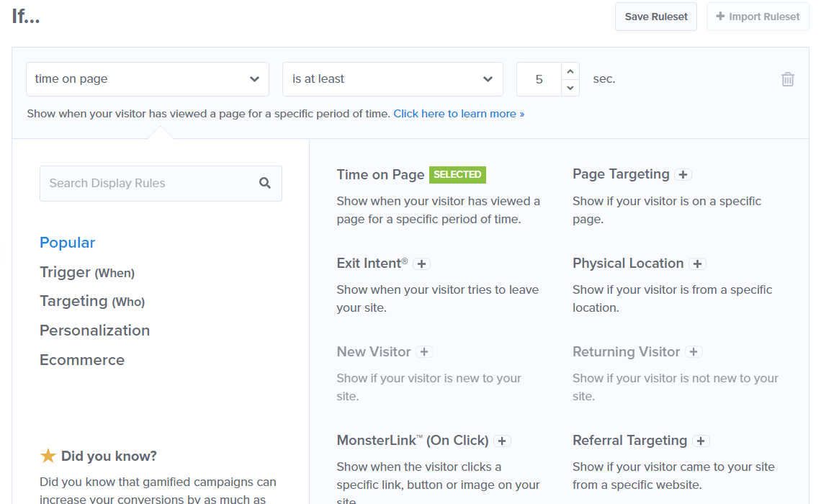This screenshot has width=821, height=504.
Task: Focus the Search Display Rules field
Action: 148,183
